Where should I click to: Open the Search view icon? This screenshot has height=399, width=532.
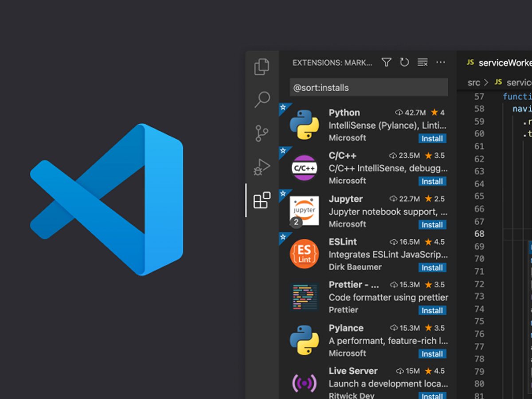(262, 100)
